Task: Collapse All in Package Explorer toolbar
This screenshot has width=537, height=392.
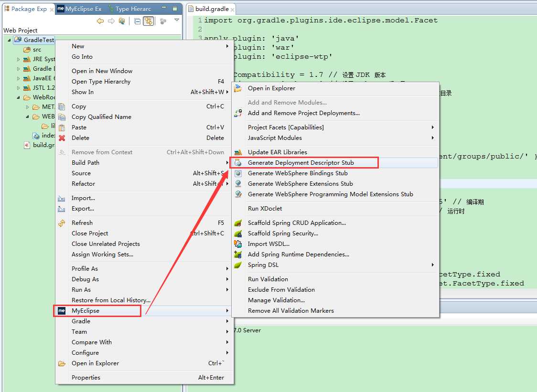Action: (x=137, y=21)
